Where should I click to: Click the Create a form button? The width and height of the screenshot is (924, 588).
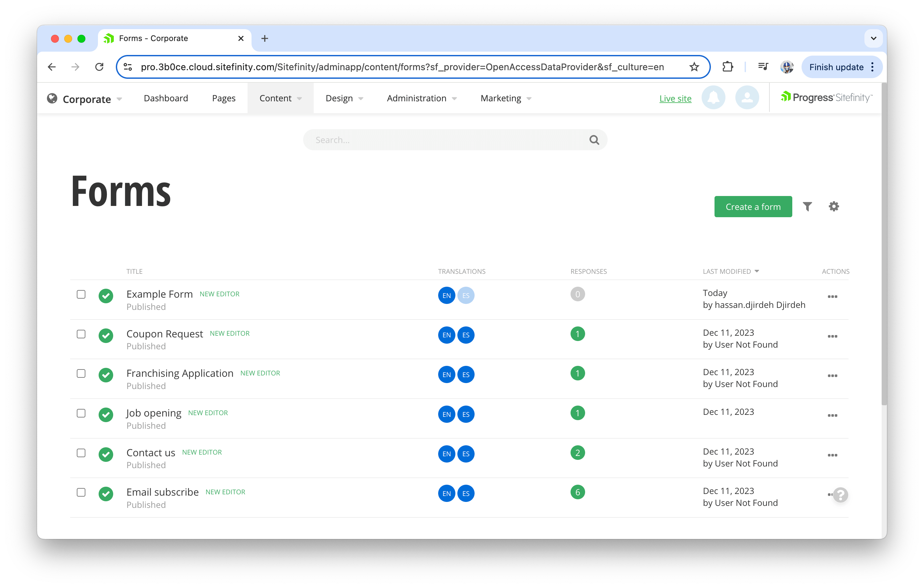753,207
